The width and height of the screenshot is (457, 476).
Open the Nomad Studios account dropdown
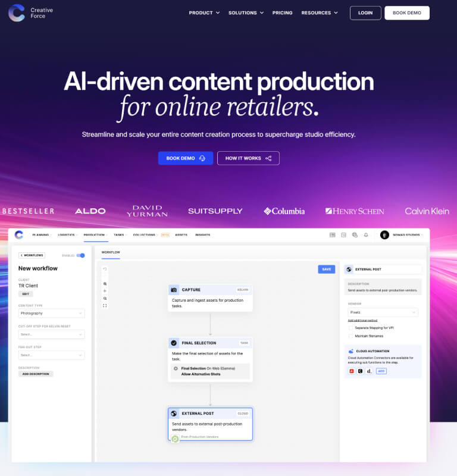(x=408, y=235)
